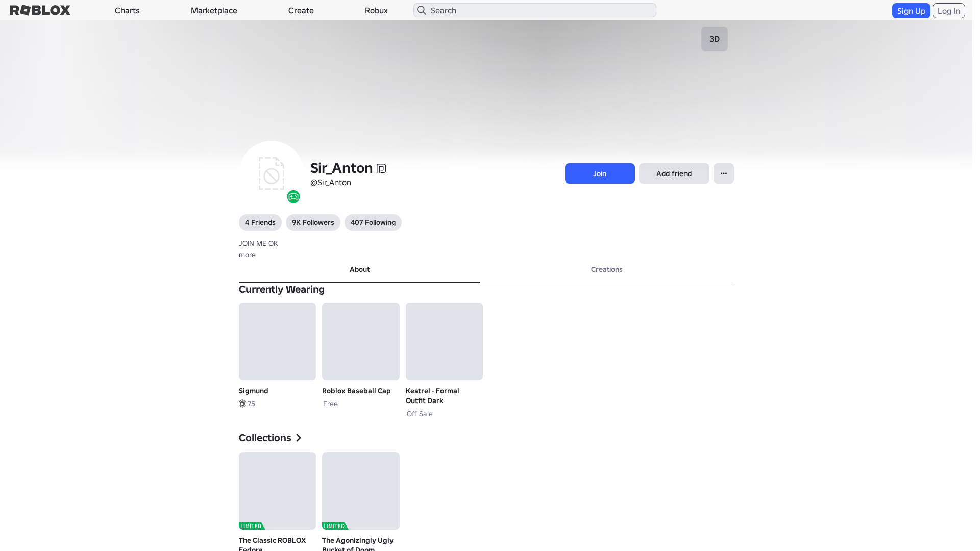Click the Sigmund item name
980x551 pixels.
coord(254,391)
